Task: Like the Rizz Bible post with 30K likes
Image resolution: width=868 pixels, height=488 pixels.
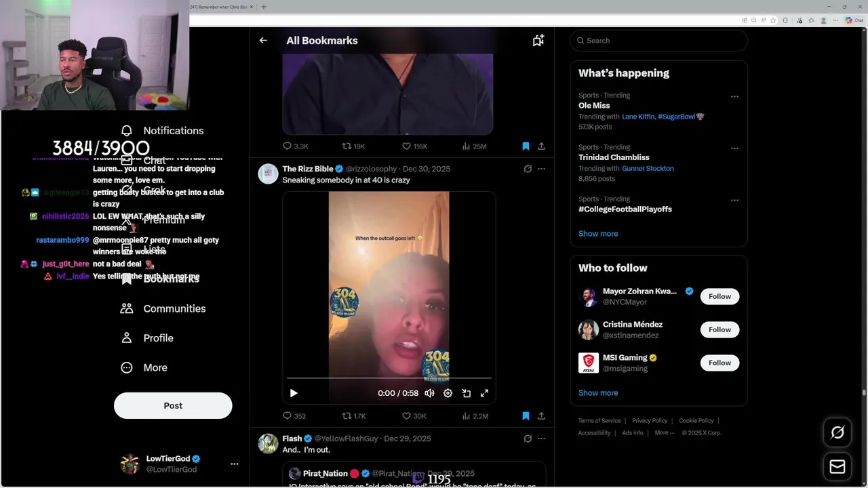Action: (x=414, y=416)
